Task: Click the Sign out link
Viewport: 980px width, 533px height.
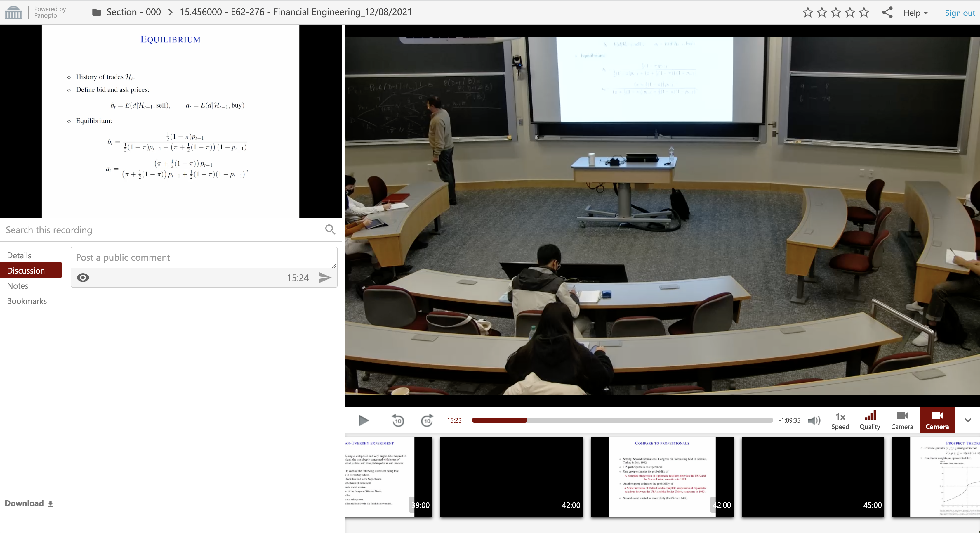Action: [x=960, y=13]
